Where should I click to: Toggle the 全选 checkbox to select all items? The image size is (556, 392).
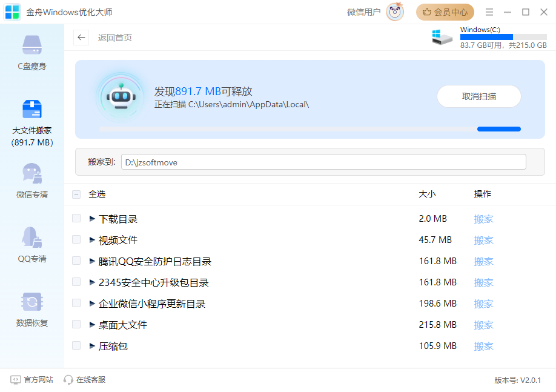pos(76,194)
